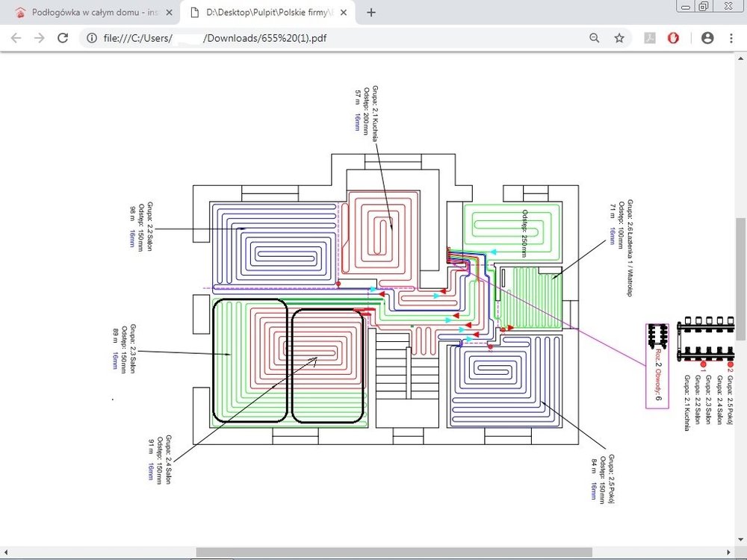The image size is (747, 560).
Task: Click the browser Back arrow
Action: tap(16, 38)
